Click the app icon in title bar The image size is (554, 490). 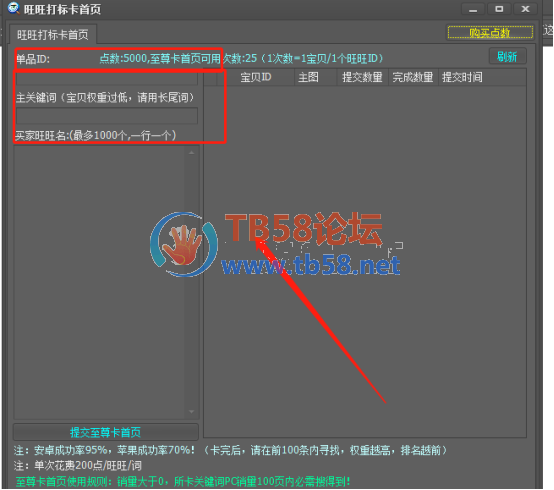13,8
